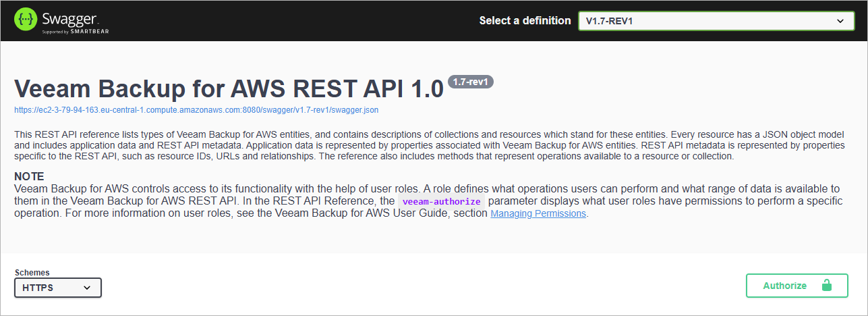Click the veeam-authorize code text
The image size is (868, 316).
tap(442, 202)
